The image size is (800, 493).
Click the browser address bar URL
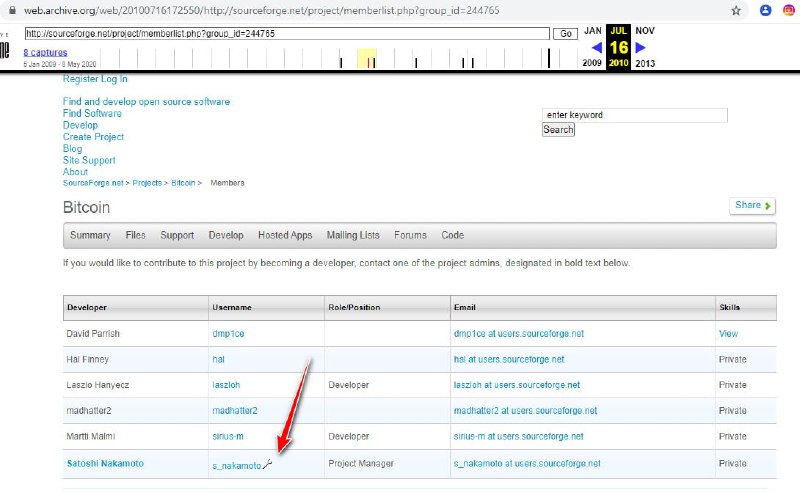tap(262, 10)
